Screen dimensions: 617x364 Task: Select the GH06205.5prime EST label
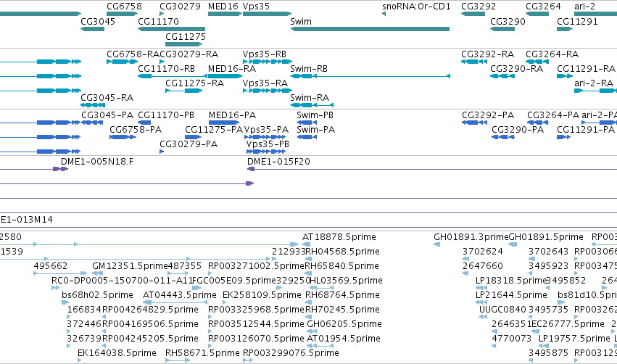point(344,324)
